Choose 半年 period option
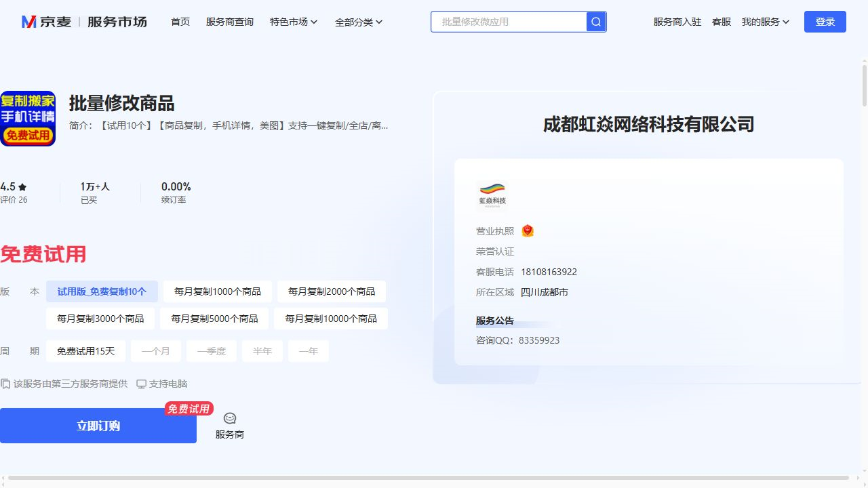Viewport: 868px width, 488px height. tap(262, 351)
